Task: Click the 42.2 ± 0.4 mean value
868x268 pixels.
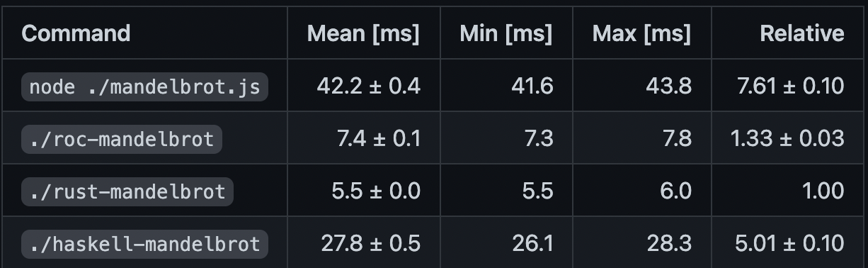Action: tap(369, 86)
